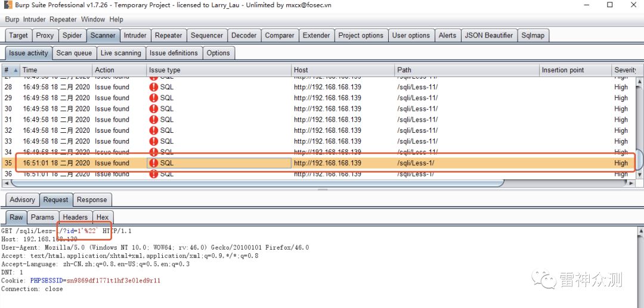This screenshot has width=644, height=308.
Task: Click scroll-right arrow of issue table
Action: pyautogui.click(x=632, y=183)
